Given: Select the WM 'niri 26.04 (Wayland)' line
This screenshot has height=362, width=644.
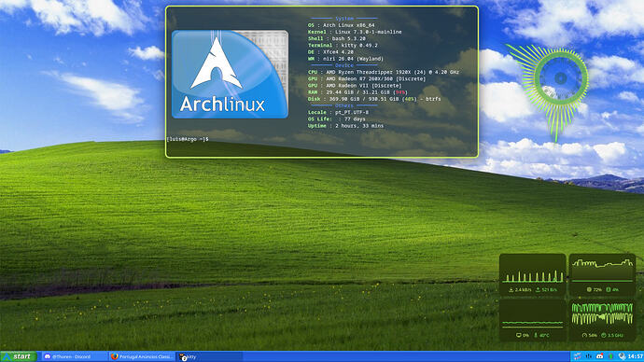Looking at the screenshot, I should click(x=346, y=59).
